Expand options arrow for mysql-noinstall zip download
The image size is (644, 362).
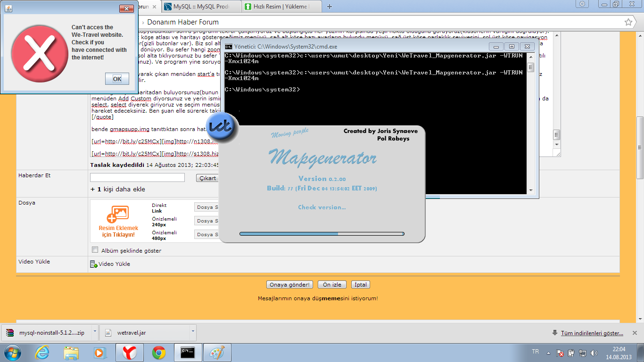95,332
